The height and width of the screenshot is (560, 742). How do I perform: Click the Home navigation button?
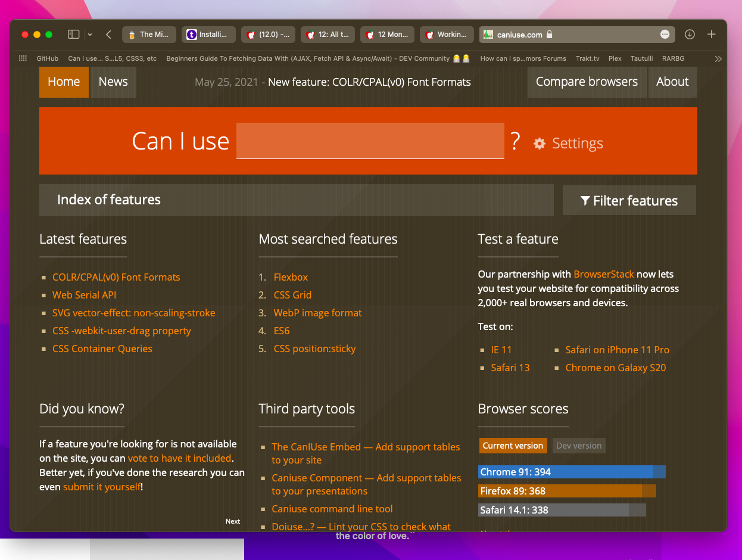point(64,82)
